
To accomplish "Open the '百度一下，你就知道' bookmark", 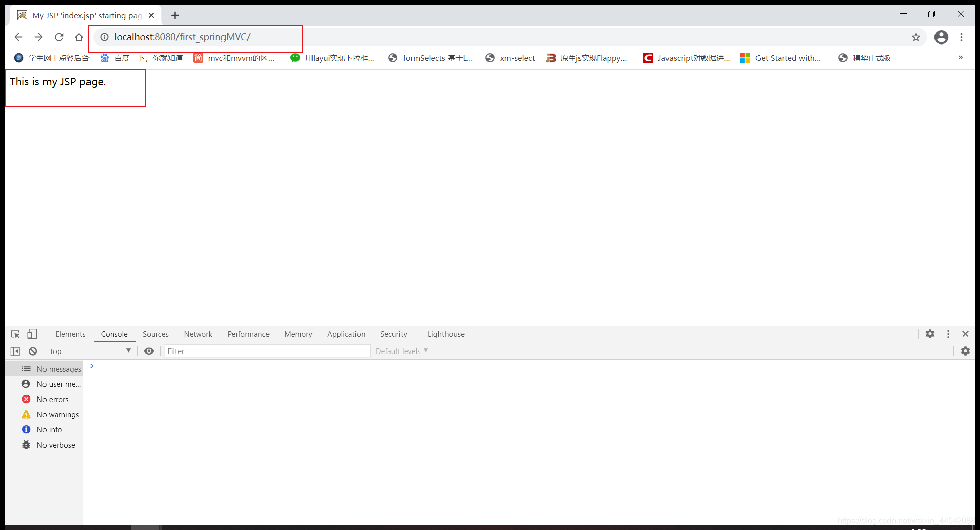I will [142, 58].
